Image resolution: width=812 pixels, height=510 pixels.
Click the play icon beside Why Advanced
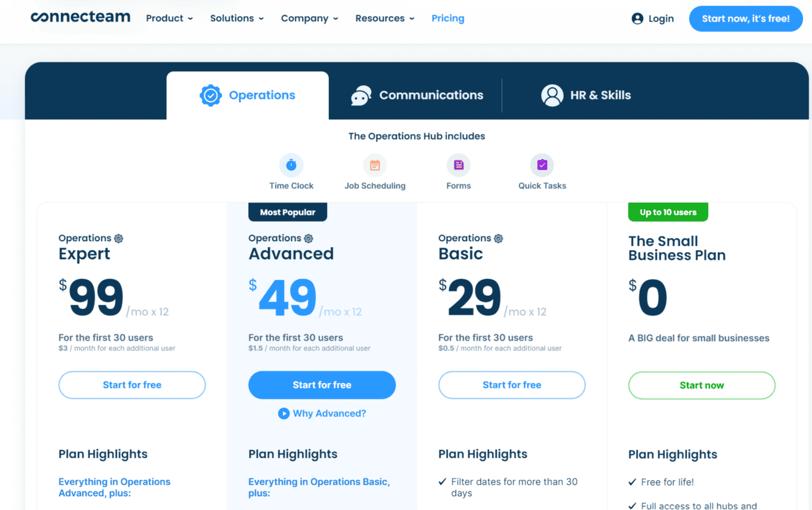(x=284, y=413)
